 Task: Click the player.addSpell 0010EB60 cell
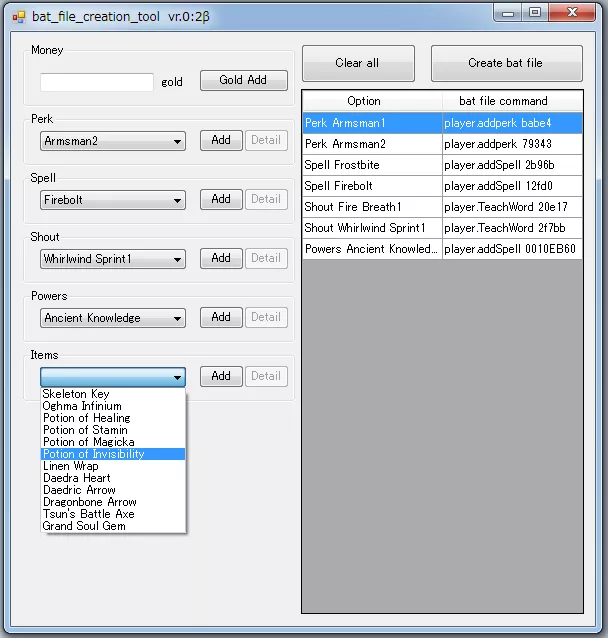click(x=512, y=249)
